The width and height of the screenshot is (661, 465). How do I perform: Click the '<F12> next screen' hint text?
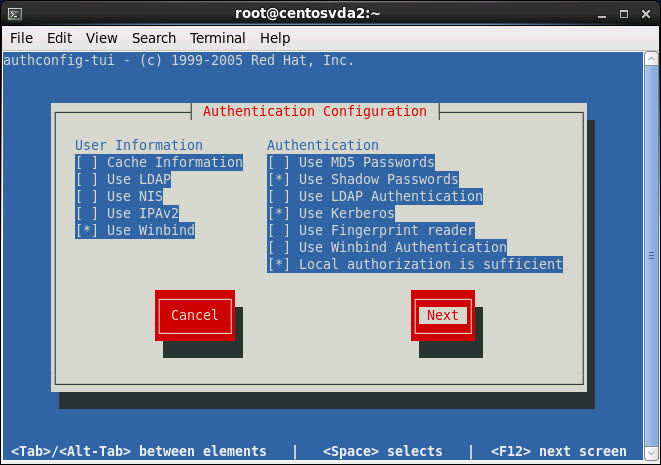[x=559, y=451]
